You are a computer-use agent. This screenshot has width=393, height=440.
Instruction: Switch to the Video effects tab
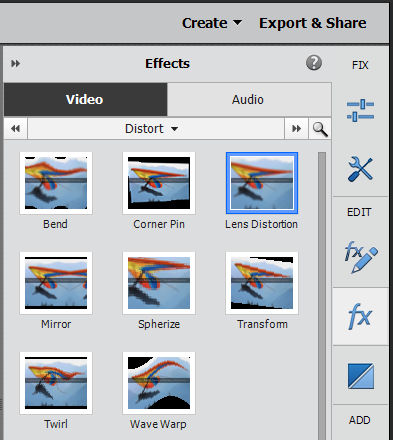pos(85,99)
